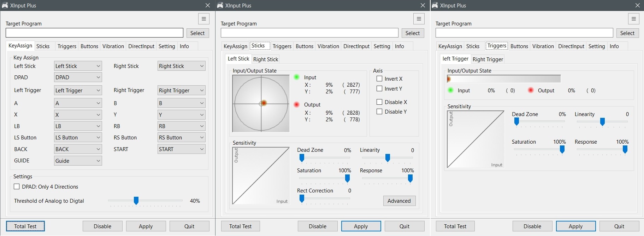Toggle Invert Y checkbox
644x236 pixels.
pos(379,88)
